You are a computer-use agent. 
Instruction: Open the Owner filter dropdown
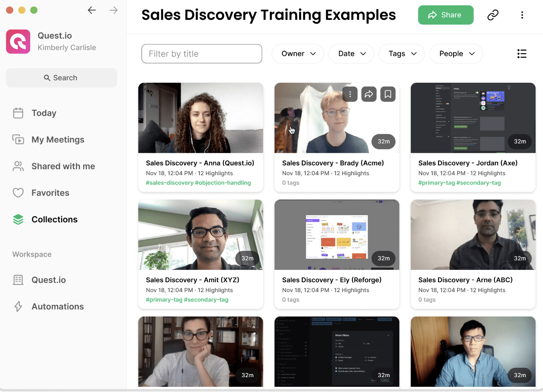tap(297, 53)
